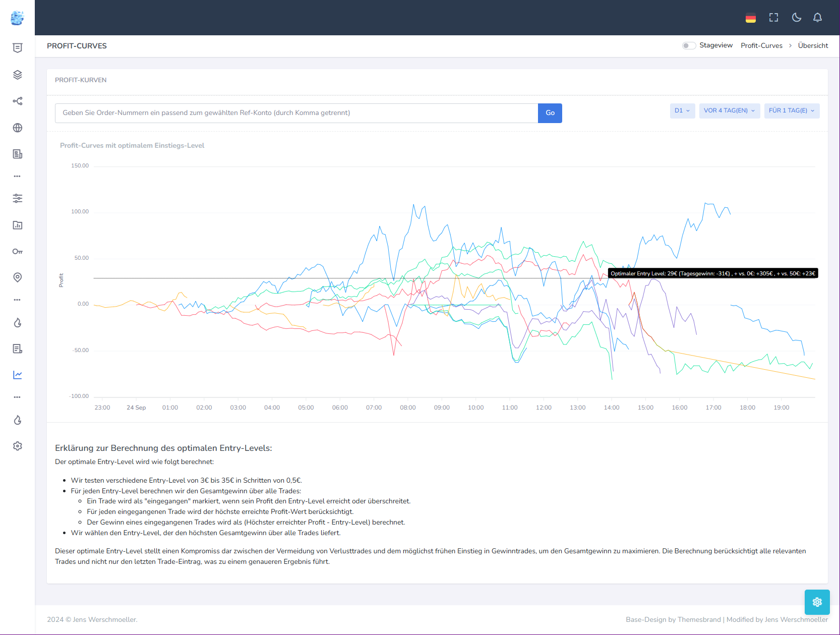840x635 pixels.
Task: Click the Base-Design by Themesbrand footer text
Action: (673, 619)
